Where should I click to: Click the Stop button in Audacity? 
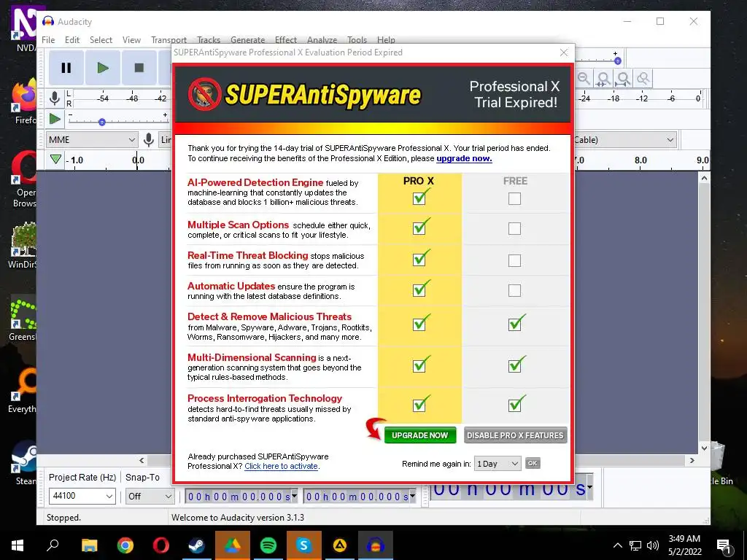pyautogui.click(x=139, y=68)
